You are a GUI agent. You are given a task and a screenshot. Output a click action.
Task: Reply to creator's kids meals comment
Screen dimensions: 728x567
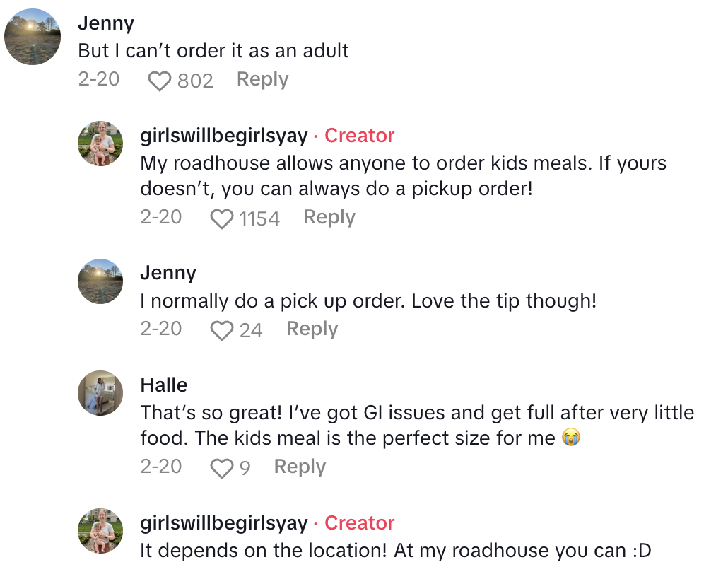pos(329,217)
